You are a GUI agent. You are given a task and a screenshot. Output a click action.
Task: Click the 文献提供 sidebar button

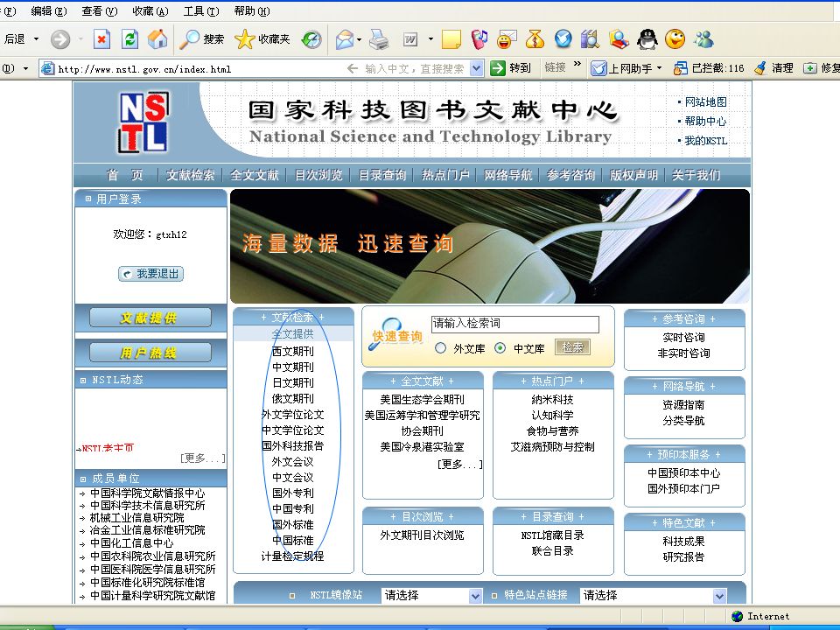tap(150, 318)
